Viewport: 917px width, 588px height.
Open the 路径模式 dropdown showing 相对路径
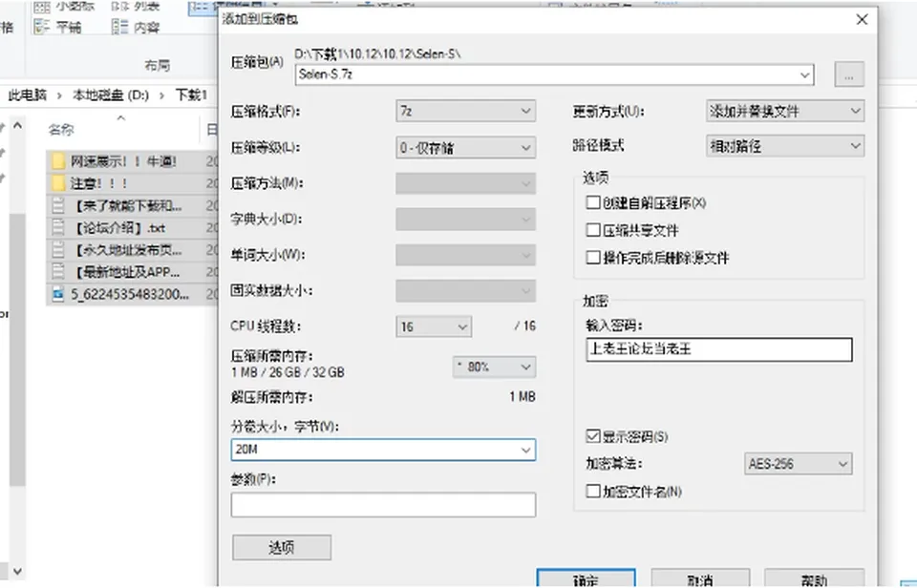pos(785,146)
